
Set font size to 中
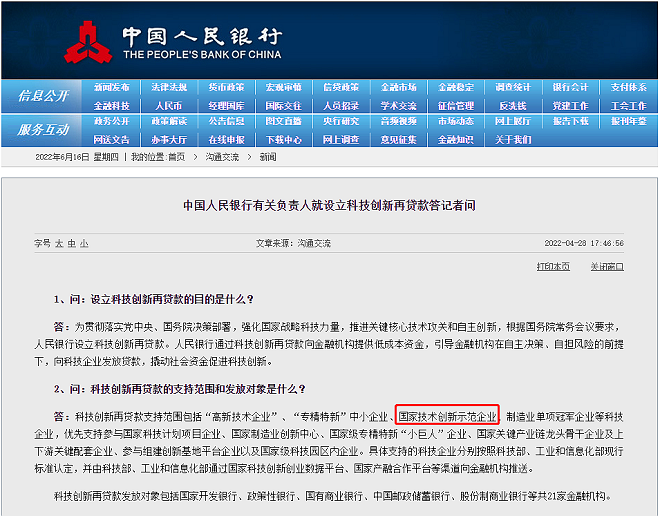pos(71,243)
